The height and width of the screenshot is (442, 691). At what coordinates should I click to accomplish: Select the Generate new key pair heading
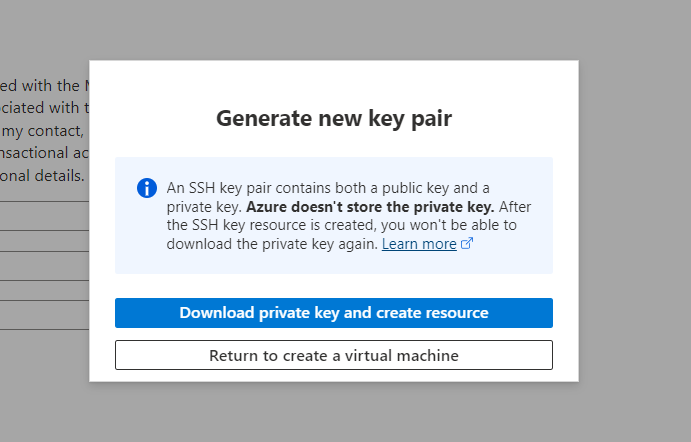pyautogui.click(x=334, y=119)
